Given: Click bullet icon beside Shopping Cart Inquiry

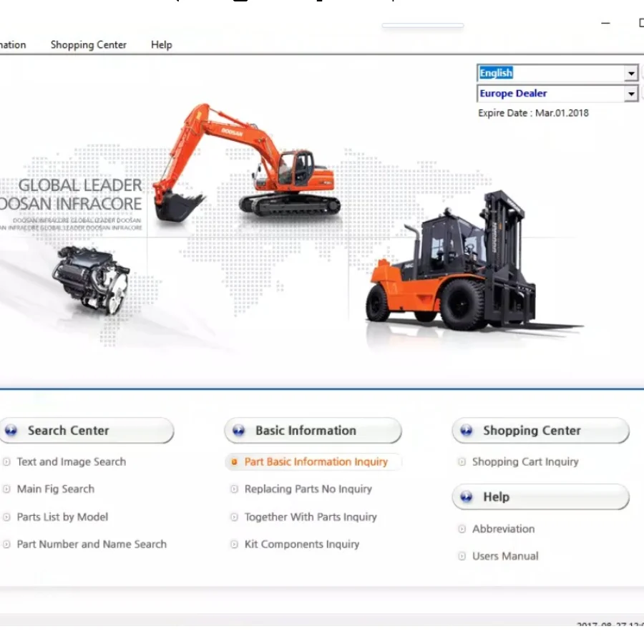Looking at the screenshot, I should [462, 462].
